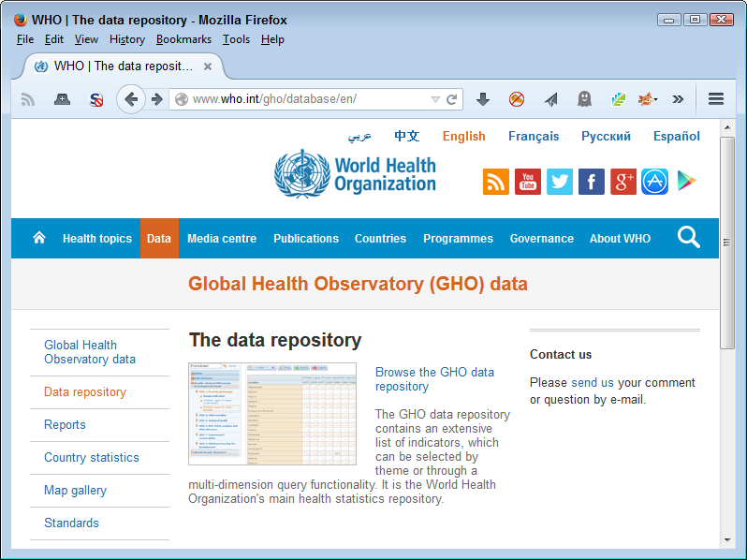747x560 pixels.
Task: Switch language to Русский
Action: (x=606, y=137)
